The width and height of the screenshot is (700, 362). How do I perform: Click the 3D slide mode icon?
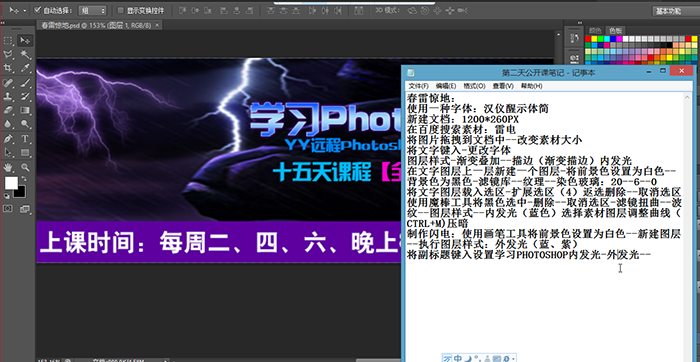click(x=450, y=10)
